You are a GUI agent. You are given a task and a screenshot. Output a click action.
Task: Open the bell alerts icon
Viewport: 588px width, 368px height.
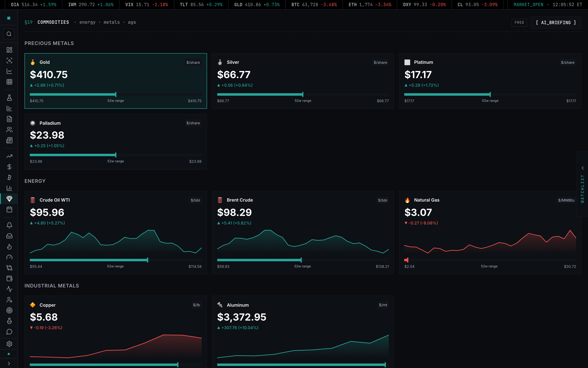9,225
